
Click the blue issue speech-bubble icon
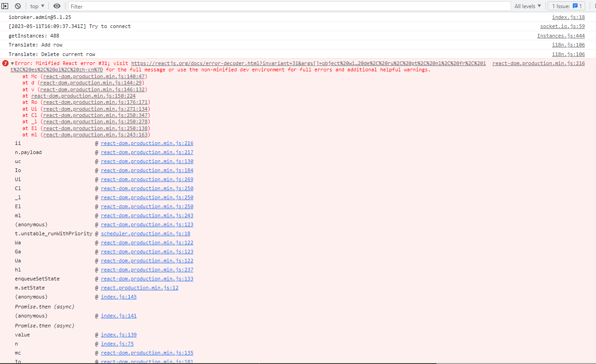(574, 6)
